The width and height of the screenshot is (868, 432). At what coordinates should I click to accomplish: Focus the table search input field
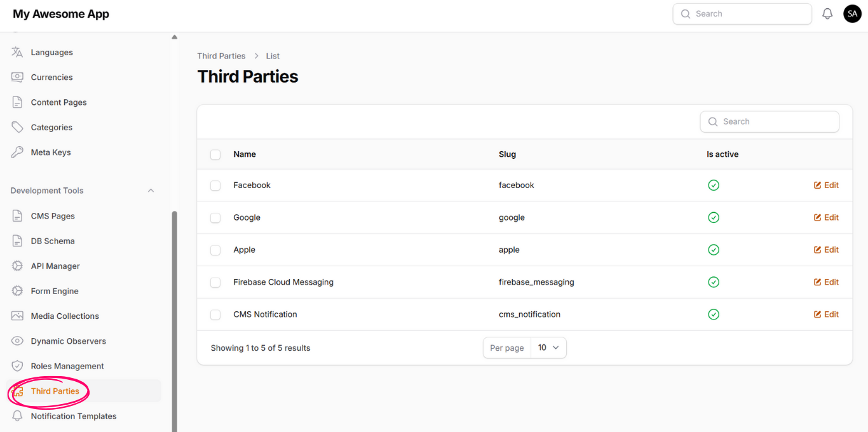pyautogui.click(x=776, y=121)
